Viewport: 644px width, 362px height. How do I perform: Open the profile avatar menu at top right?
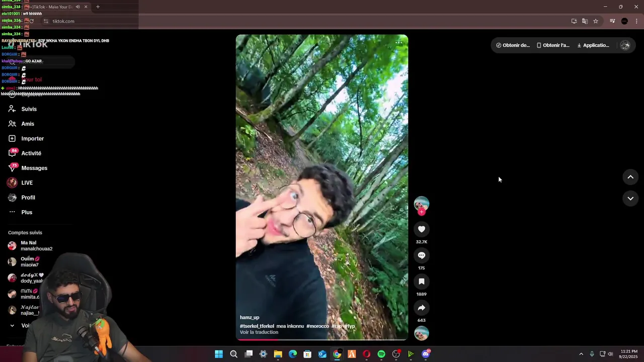(x=625, y=45)
